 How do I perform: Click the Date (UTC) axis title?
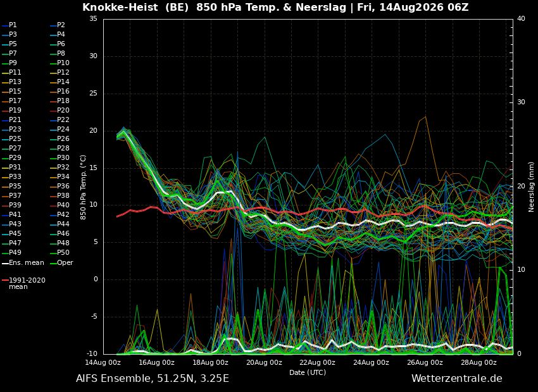[x=308, y=372]
